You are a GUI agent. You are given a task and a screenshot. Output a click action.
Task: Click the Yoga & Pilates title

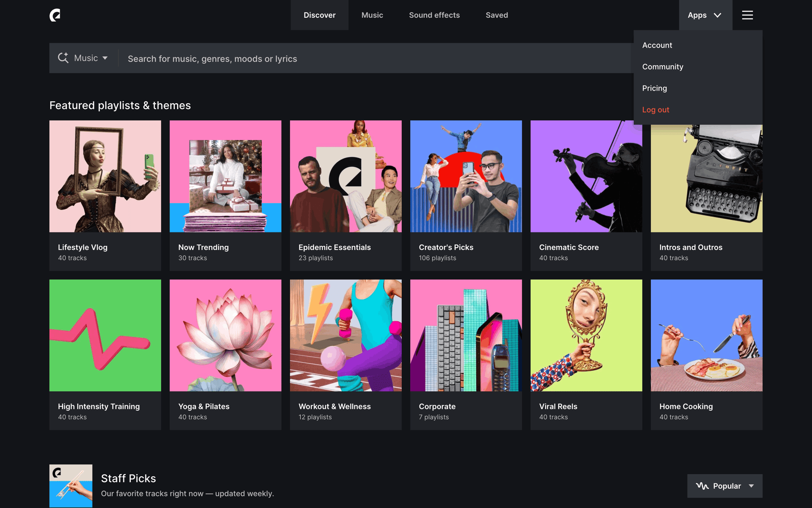click(204, 406)
